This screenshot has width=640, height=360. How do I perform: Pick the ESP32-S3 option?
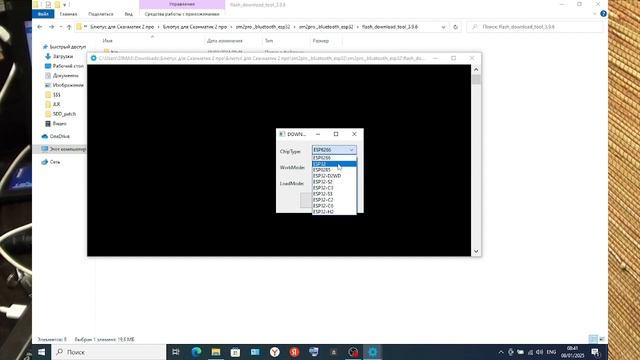(334, 194)
